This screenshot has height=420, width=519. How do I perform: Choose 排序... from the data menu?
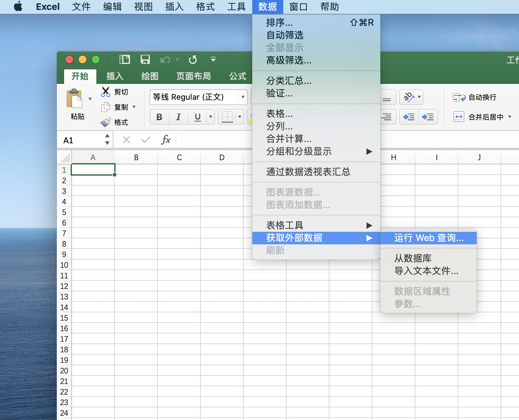[316, 22]
